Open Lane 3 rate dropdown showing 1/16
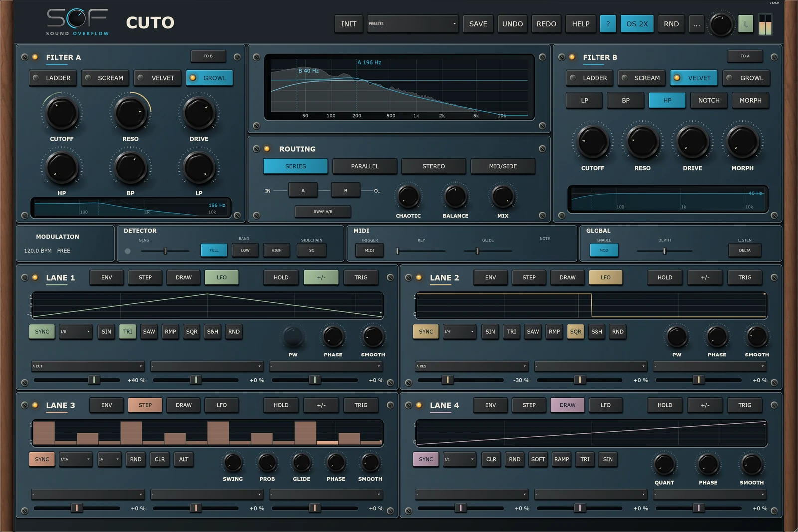The height and width of the screenshot is (532, 798). [x=76, y=459]
